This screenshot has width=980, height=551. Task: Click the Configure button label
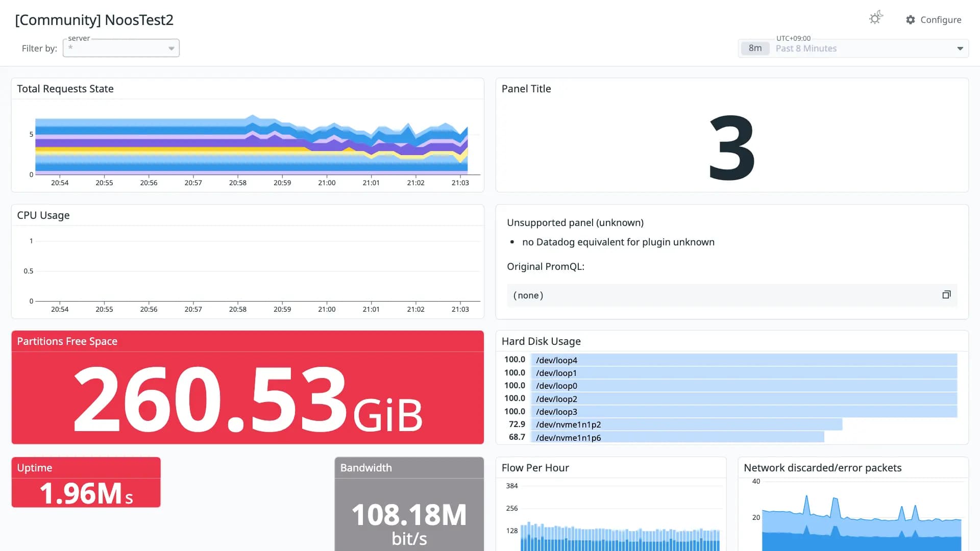coord(941,20)
